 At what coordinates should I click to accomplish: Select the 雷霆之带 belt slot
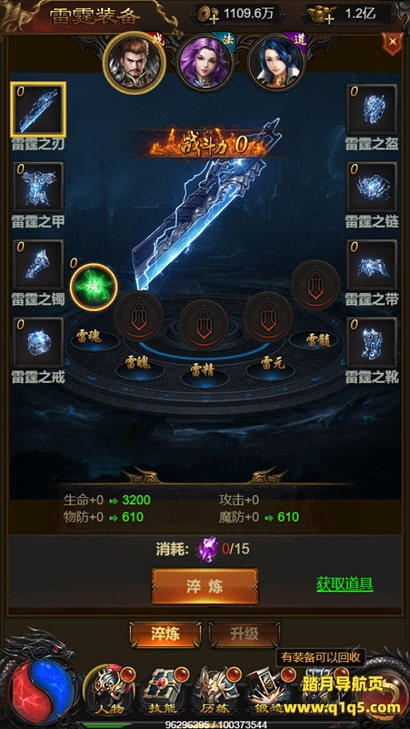[372, 265]
